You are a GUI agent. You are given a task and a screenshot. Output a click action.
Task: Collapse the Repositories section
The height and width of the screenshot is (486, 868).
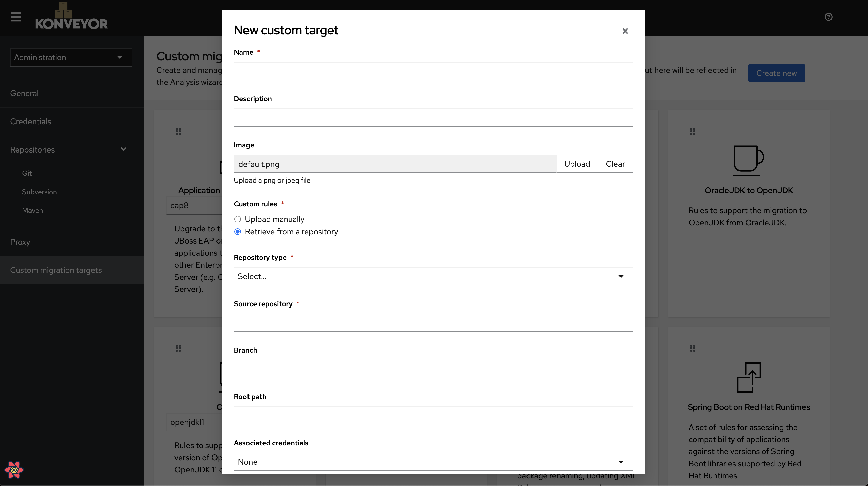124,149
